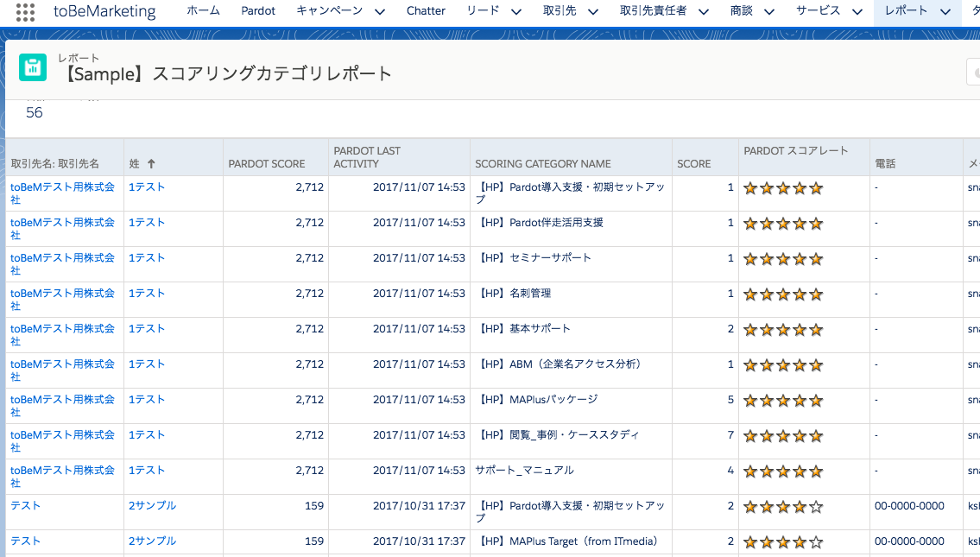Screen dimensions: 980x557
Task: Open the サービス tab
Action: click(x=819, y=10)
